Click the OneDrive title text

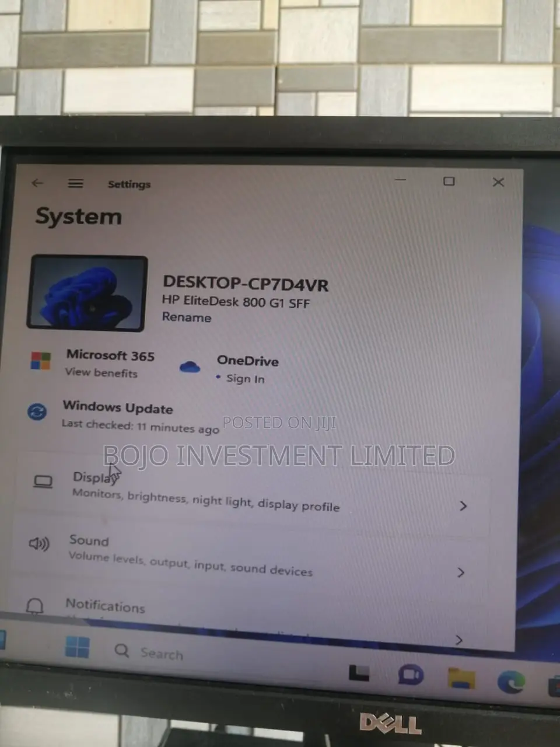tap(248, 361)
